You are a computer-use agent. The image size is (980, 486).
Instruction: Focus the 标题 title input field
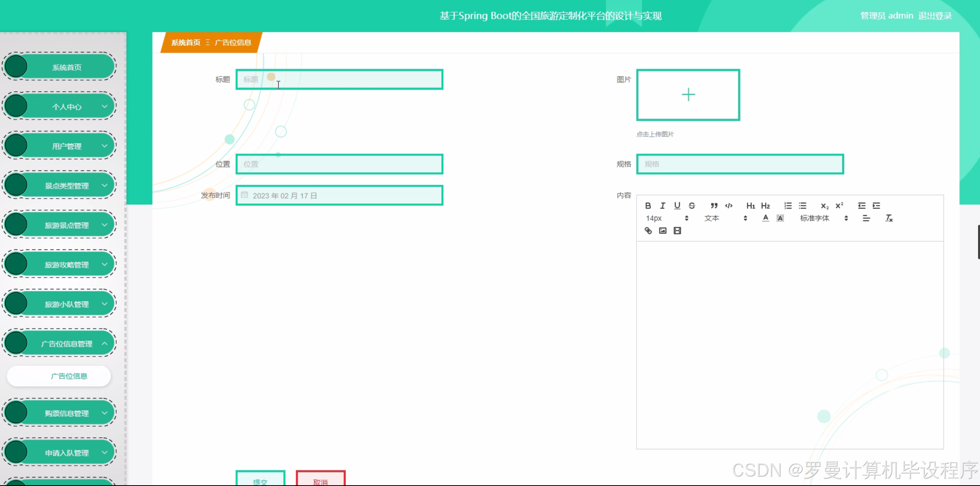(339, 80)
